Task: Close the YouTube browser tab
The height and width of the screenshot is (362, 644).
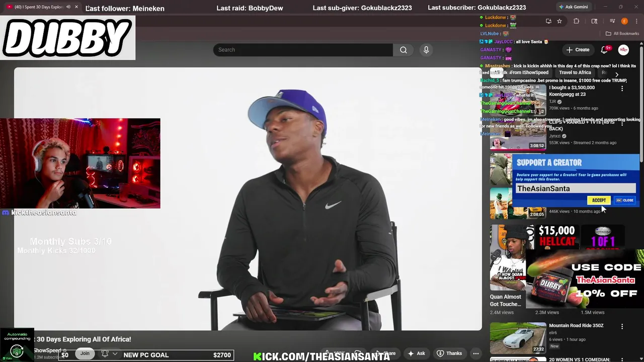Action: click(76, 7)
